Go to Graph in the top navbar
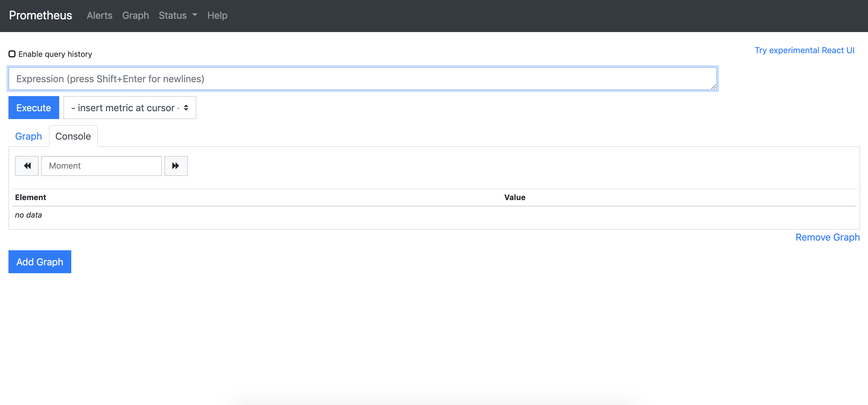 [136, 15]
